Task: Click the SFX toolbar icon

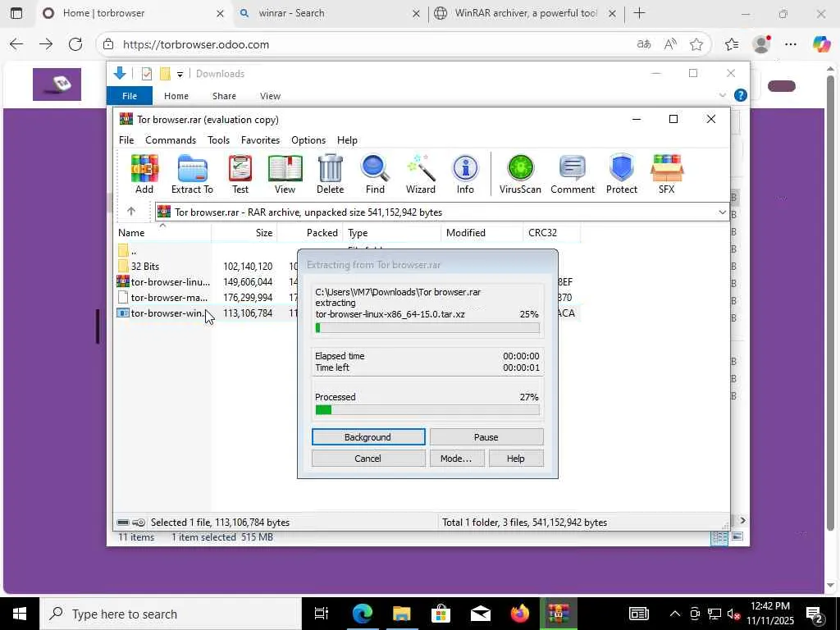Action: pyautogui.click(x=666, y=174)
